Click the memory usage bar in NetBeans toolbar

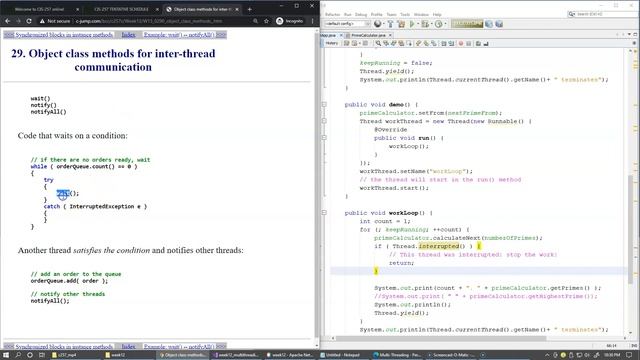pyautogui.click(x=467, y=24)
